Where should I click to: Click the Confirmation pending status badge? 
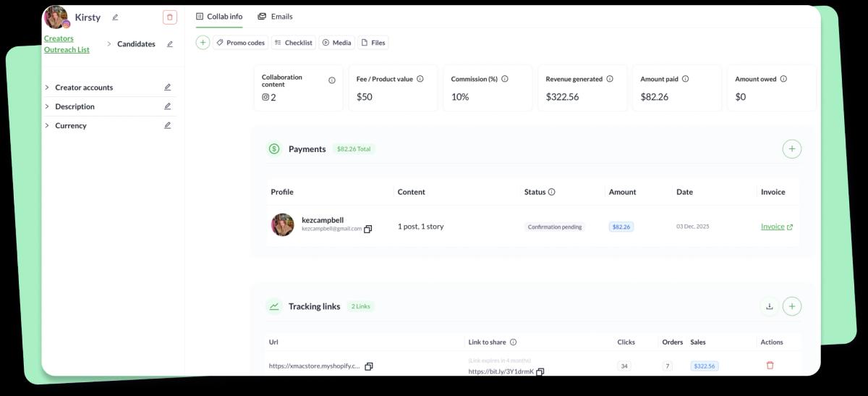555,227
